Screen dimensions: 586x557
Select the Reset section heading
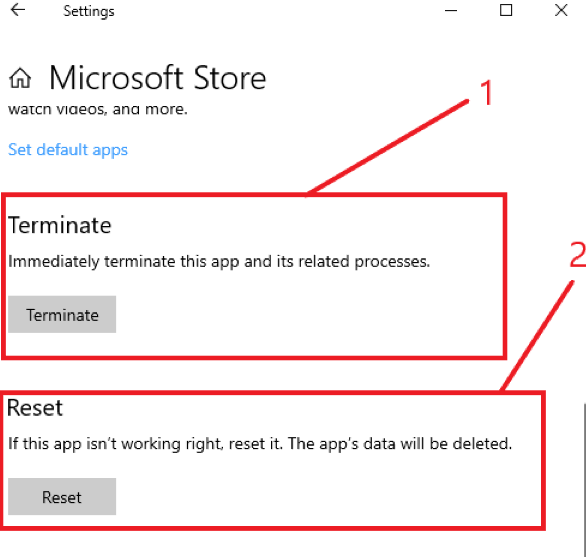point(35,407)
